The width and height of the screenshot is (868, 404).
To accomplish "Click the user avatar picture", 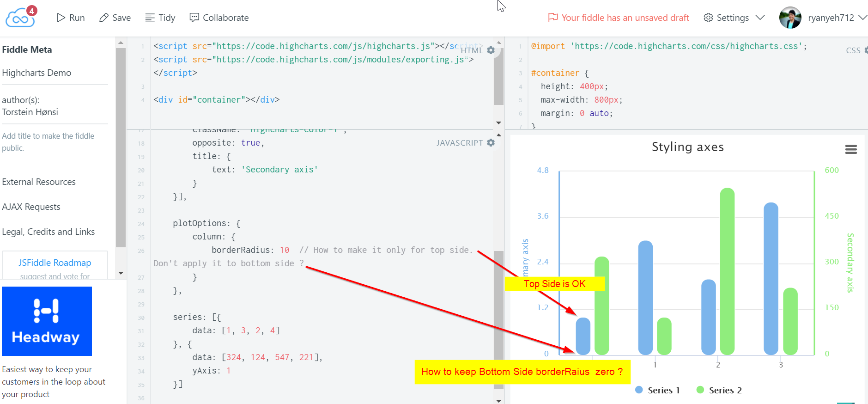I will tap(790, 18).
